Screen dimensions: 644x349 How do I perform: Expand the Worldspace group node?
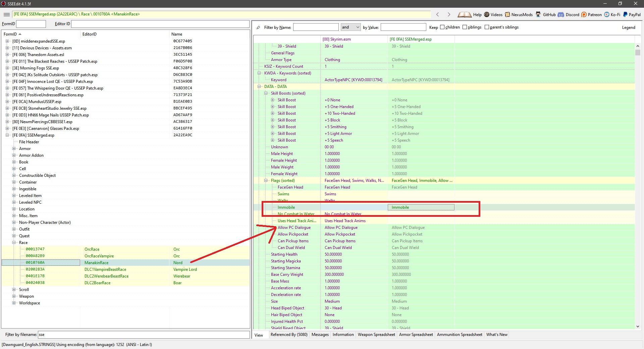pyautogui.click(x=14, y=303)
